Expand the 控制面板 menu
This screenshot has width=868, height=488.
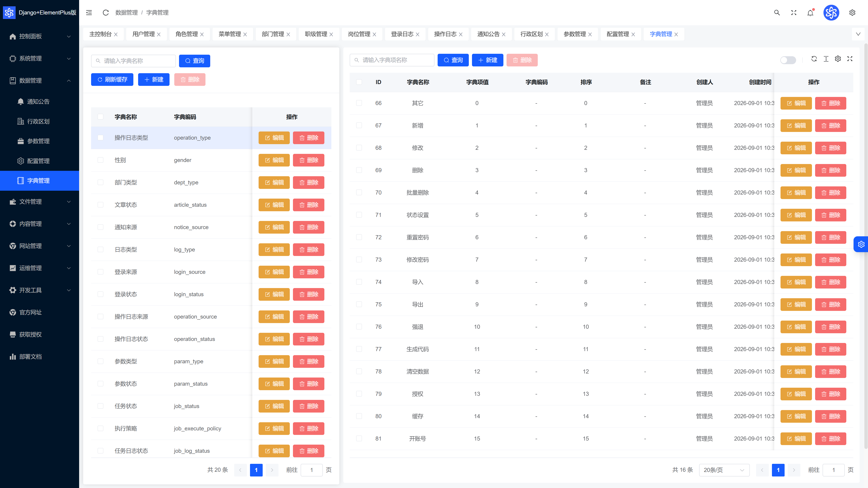[x=39, y=36]
